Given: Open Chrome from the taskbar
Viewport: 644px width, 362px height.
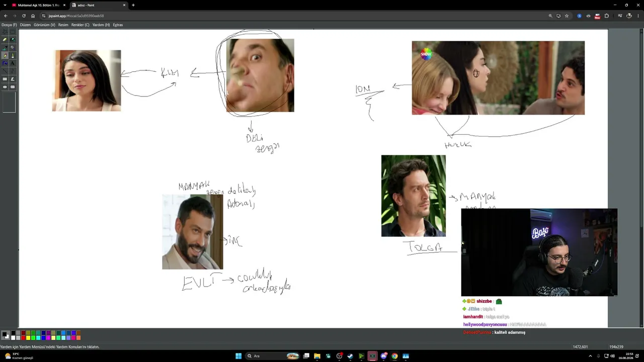Looking at the screenshot, I should coord(394,356).
